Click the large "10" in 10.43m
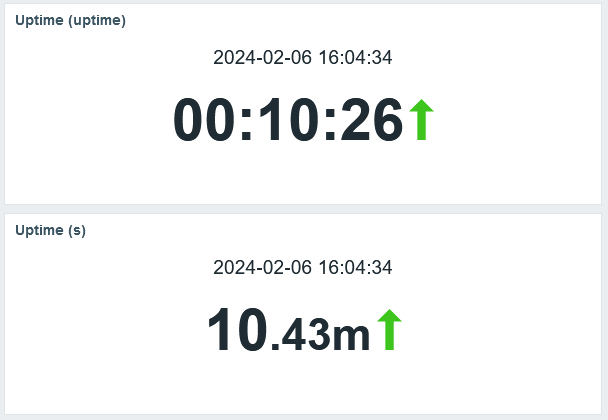 238,331
